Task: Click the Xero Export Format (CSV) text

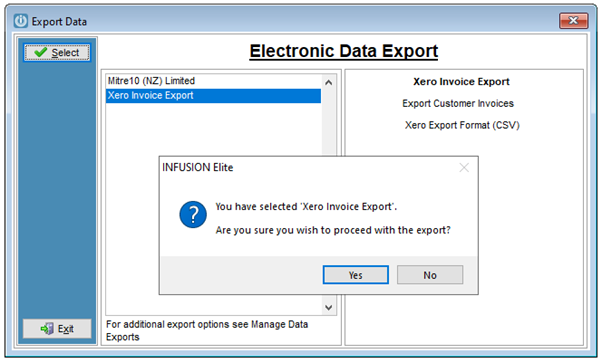Action: (462, 125)
